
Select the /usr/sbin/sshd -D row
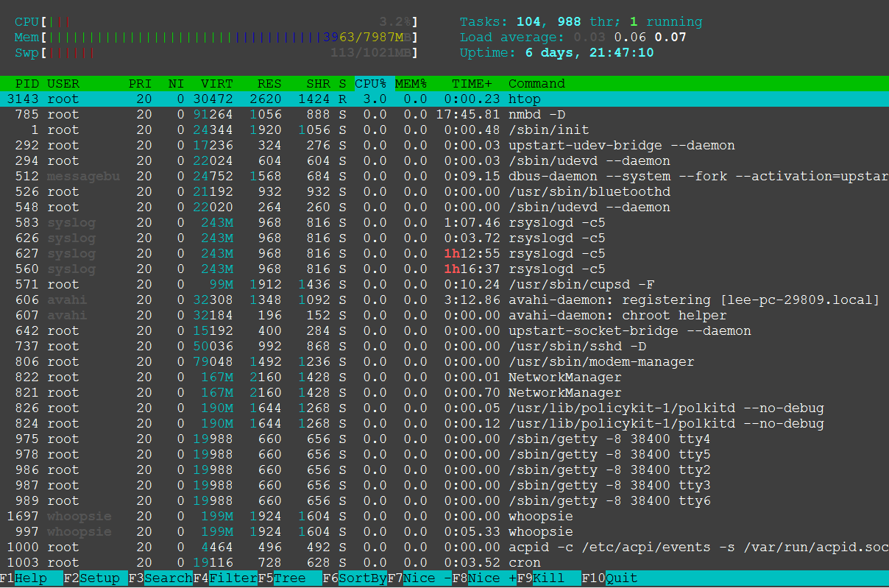[444, 347]
